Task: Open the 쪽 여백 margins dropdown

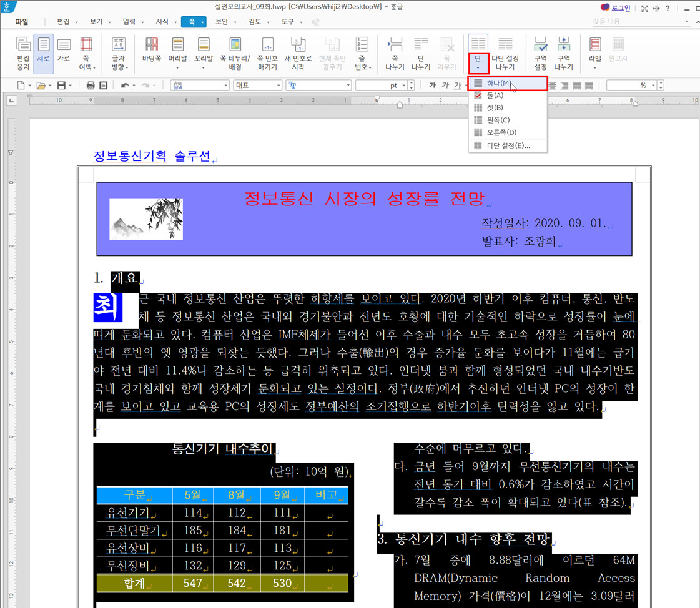Action: click(86, 54)
